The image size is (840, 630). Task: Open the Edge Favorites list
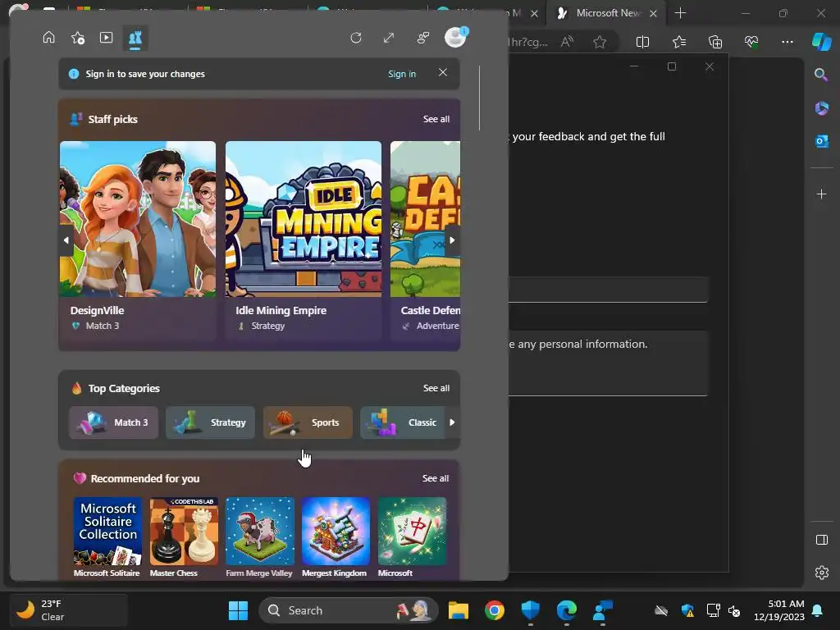click(x=678, y=41)
